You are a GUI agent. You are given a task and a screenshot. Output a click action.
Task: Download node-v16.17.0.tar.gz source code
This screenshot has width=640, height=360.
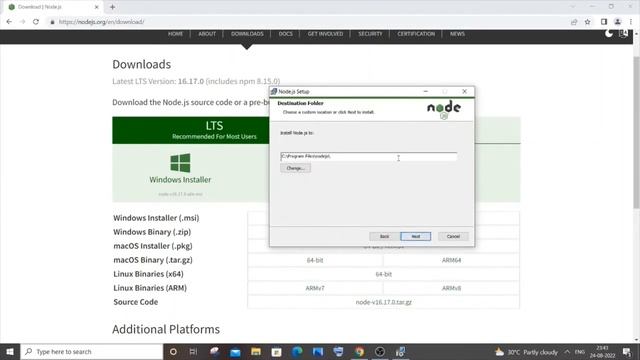pyautogui.click(x=383, y=302)
